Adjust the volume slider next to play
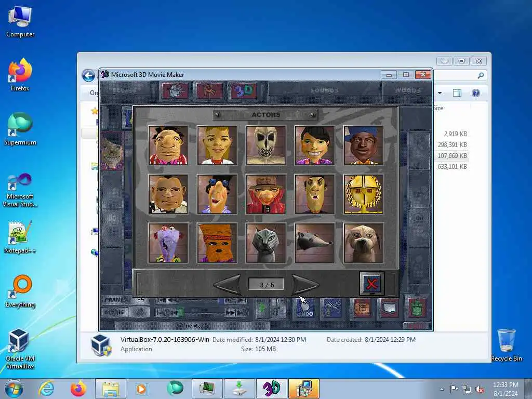This screenshot has height=399, width=532. [278, 308]
